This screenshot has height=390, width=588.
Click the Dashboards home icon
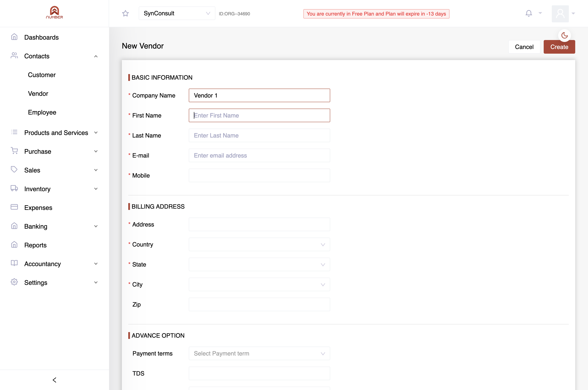click(14, 37)
